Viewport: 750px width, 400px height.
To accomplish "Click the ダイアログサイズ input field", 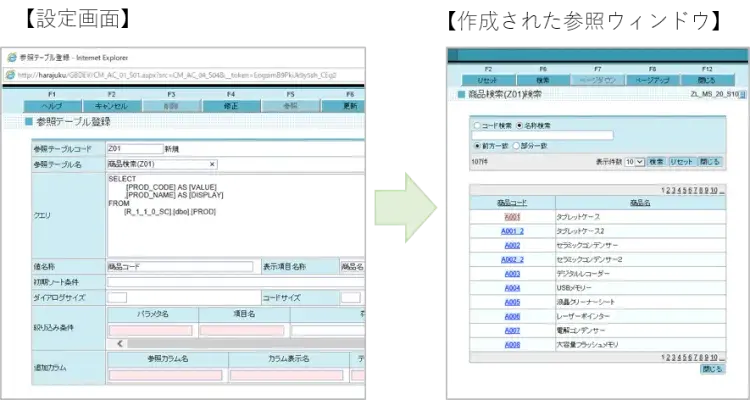I will point(117,298).
